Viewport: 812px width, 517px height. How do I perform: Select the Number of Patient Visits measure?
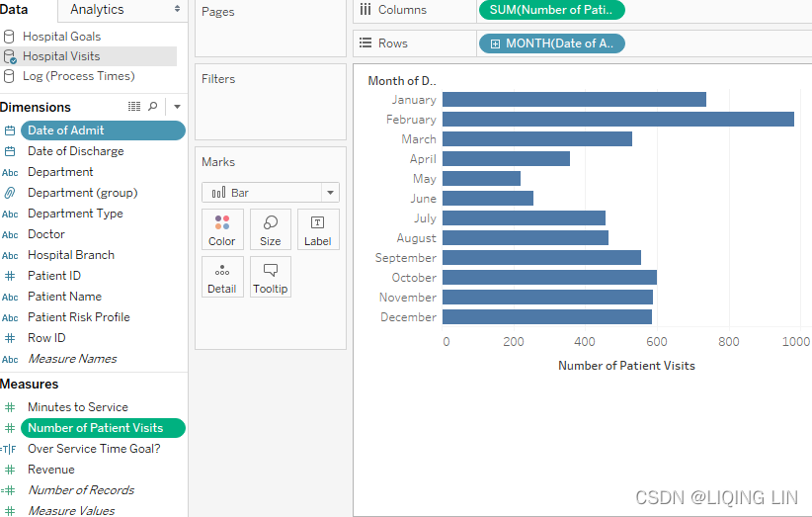[x=103, y=428]
